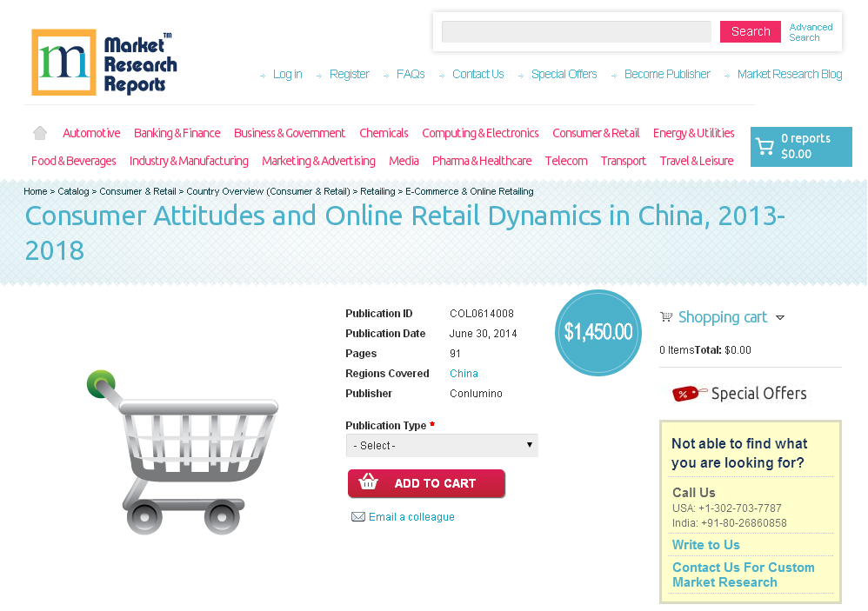Click the home icon in navigation bar
Image resolution: width=868 pixels, height=611 pixels.
coord(40,133)
